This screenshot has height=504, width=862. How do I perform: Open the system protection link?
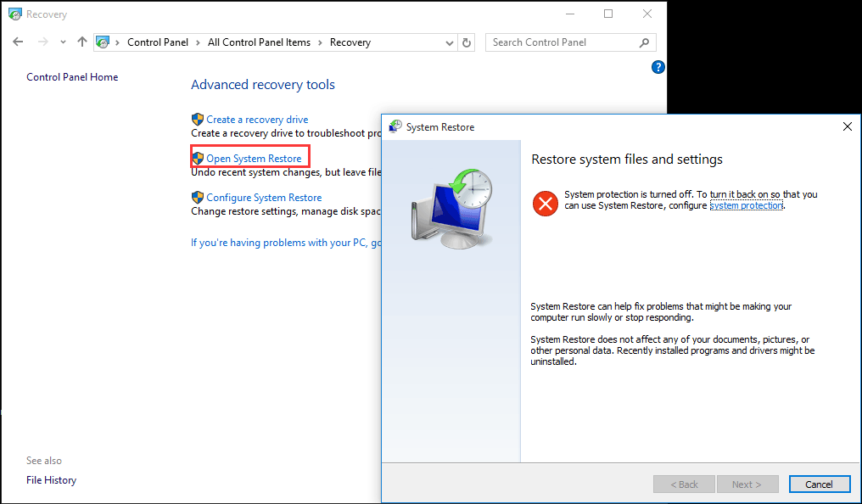745,204
